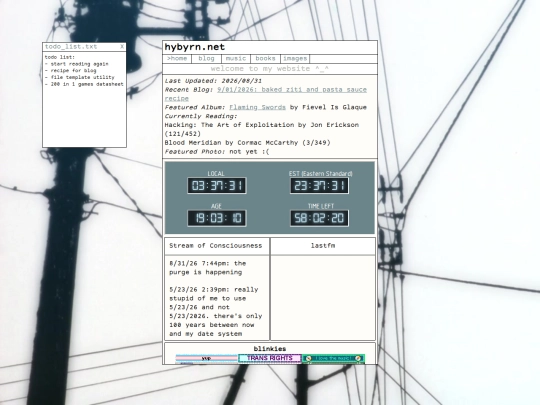This screenshot has width=540, height=405.
Task: Open the books tab
Action: pyautogui.click(x=266, y=59)
